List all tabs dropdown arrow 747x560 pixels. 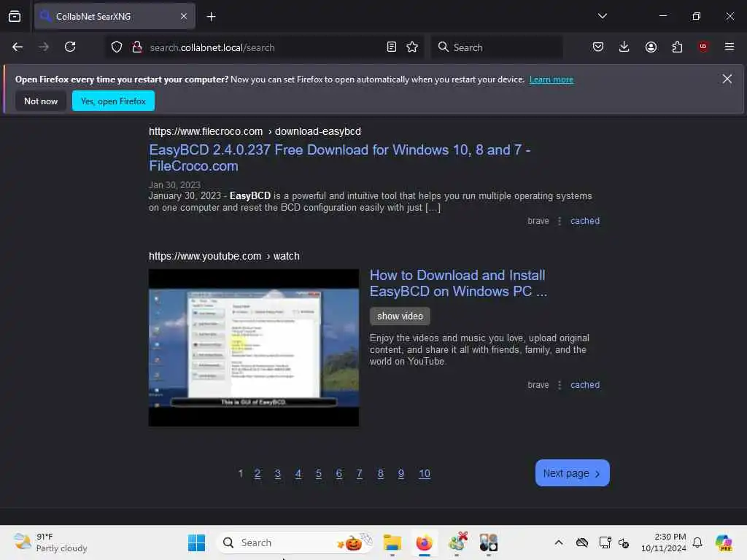pos(602,16)
